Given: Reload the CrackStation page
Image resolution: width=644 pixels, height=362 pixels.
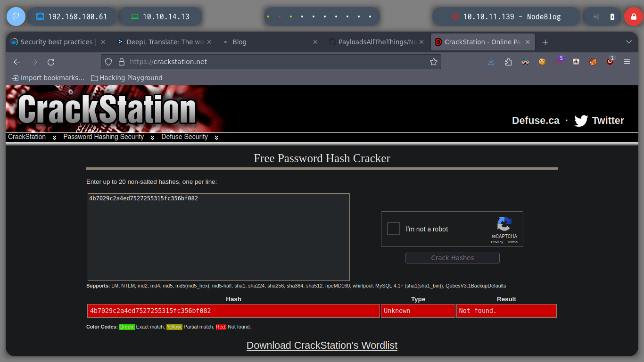Looking at the screenshot, I should click(51, 62).
